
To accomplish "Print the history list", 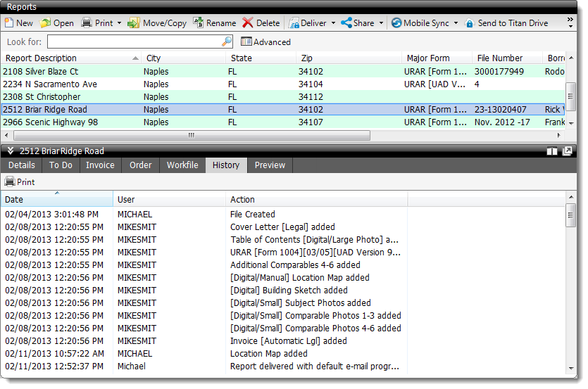I will 20,182.
